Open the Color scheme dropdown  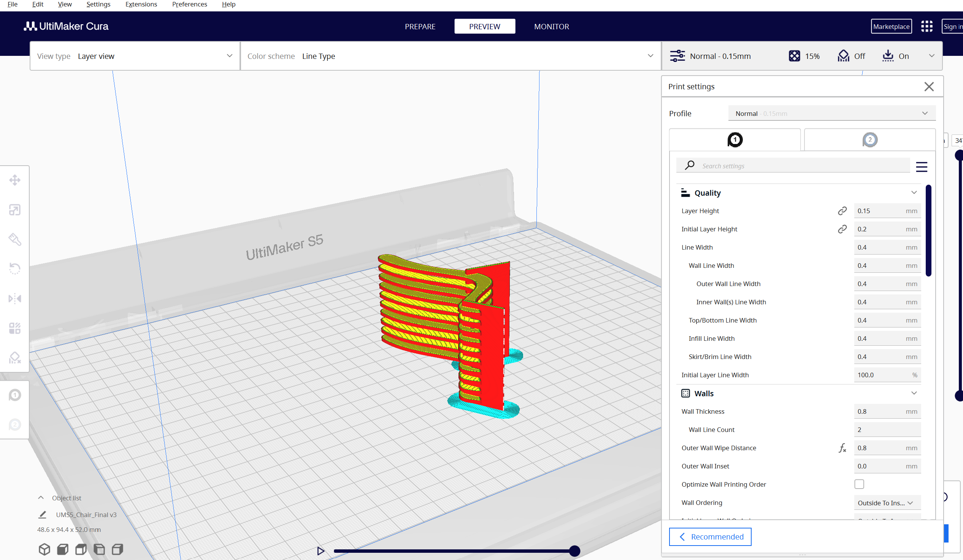pos(451,56)
